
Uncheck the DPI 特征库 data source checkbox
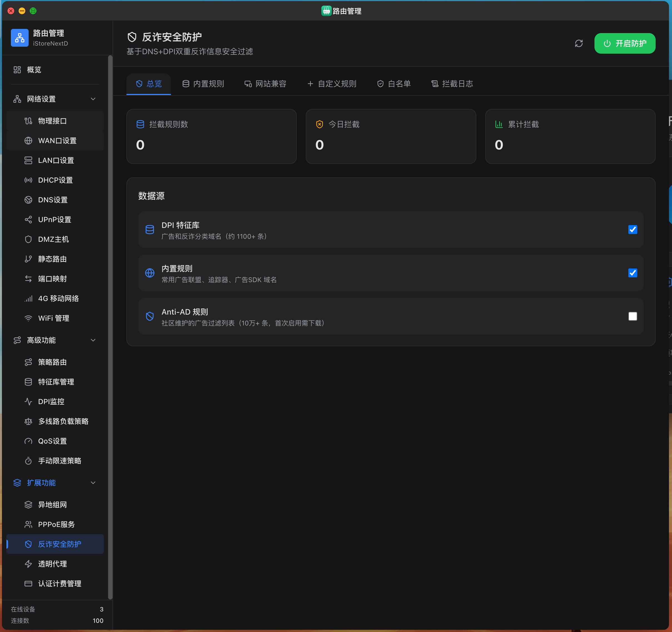tap(633, 230)
